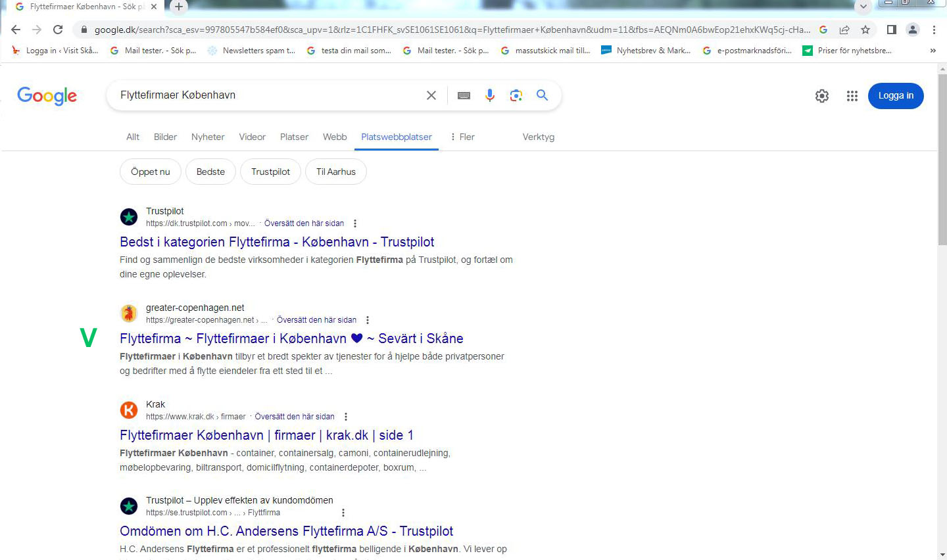Open Google search settings gear
The width and height of the screenshot is (947, 560).
click(822, 96)
